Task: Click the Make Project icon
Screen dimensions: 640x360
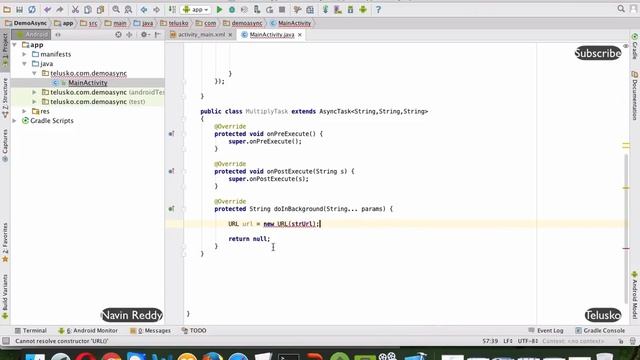Action: [172, 9]
